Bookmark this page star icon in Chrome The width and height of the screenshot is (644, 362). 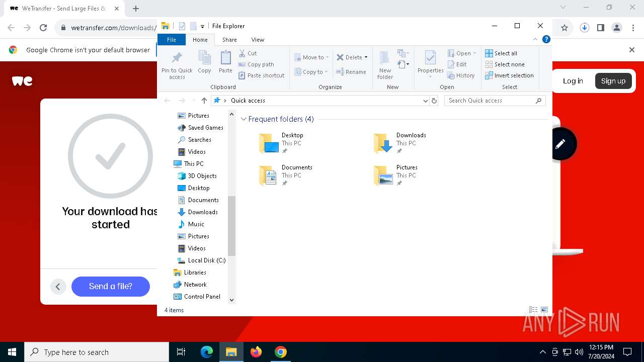(x=565, y=28)
